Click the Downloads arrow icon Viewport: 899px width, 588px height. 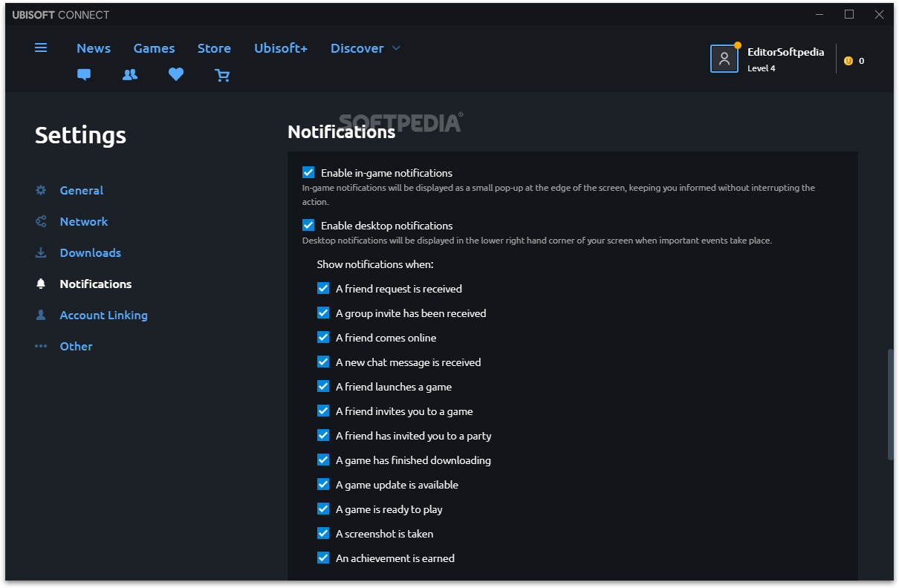[x=41, y=252]
